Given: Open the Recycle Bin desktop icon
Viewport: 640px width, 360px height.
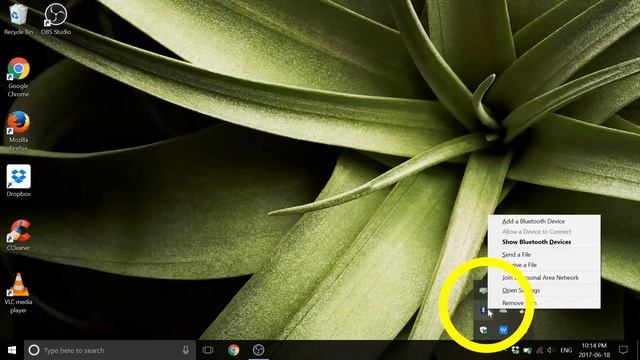Looking at the screenshot, I should [x=18, y=18].
